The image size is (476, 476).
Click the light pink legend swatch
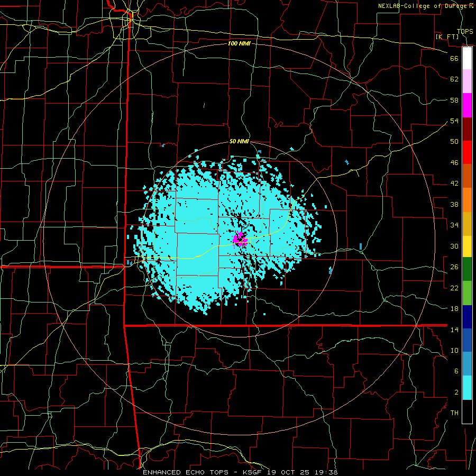pos(467,81)
